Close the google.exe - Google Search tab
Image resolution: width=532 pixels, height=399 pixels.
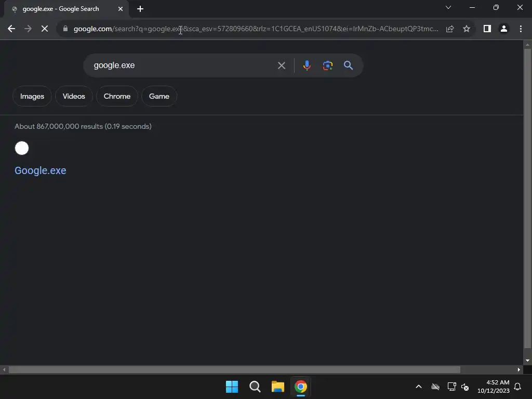(x=121, y=9)
